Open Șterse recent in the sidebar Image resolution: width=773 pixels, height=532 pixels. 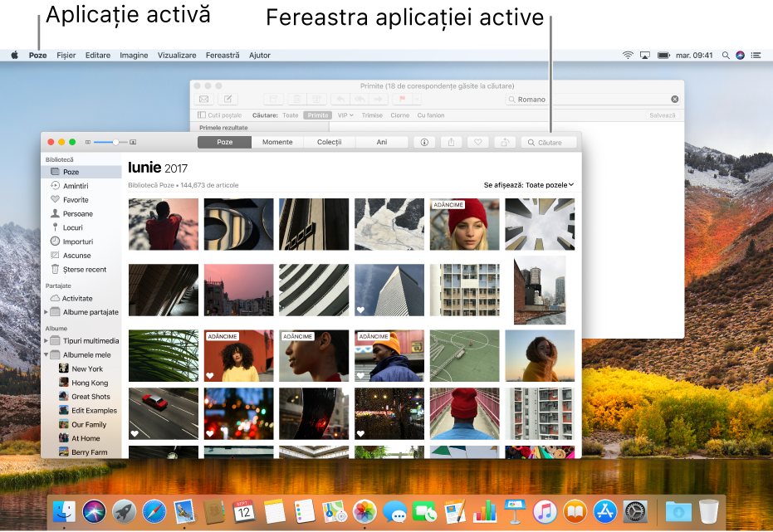click(85, 270)
